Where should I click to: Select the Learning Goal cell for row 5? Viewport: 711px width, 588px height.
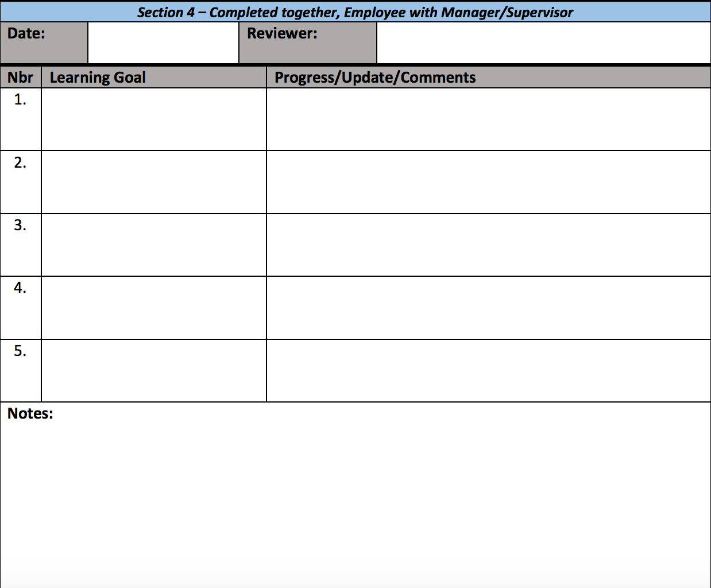coord(154,371)
